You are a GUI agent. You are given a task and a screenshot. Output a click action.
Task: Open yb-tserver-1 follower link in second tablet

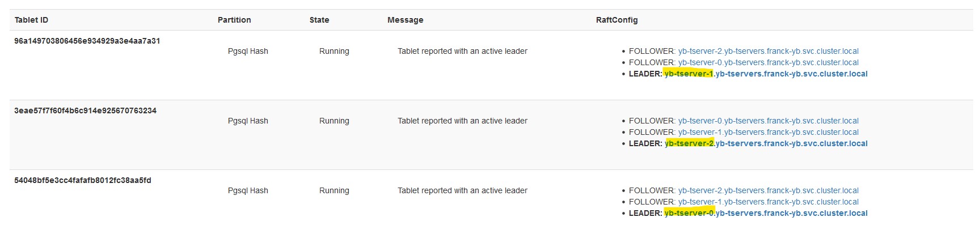[768, 132]
